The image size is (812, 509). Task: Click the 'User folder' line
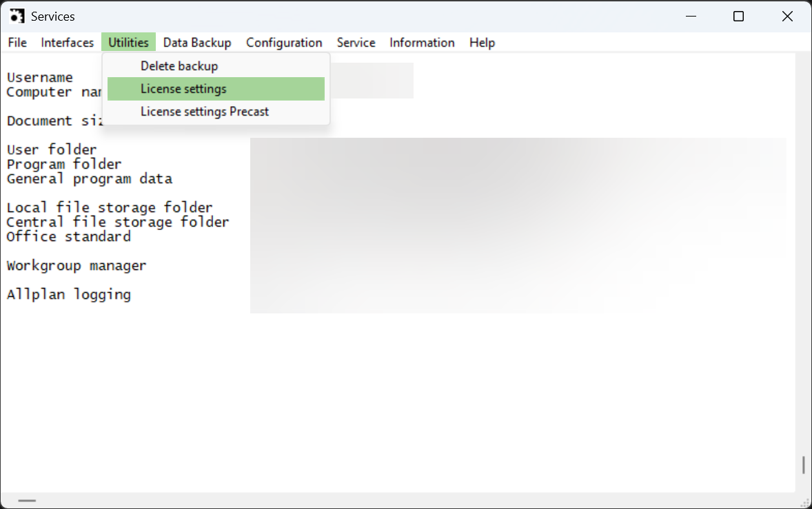coord(51,149)
